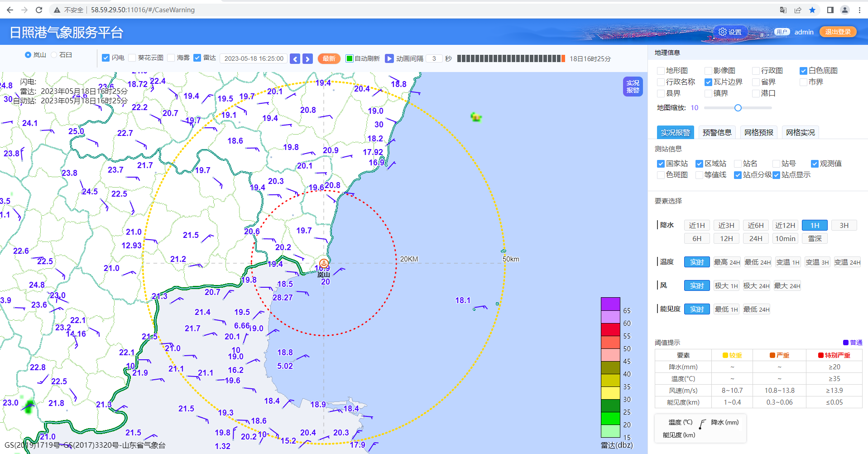Select the 10min precipitation option
This screenshot has width=868, height=454.
pos(785,238)
